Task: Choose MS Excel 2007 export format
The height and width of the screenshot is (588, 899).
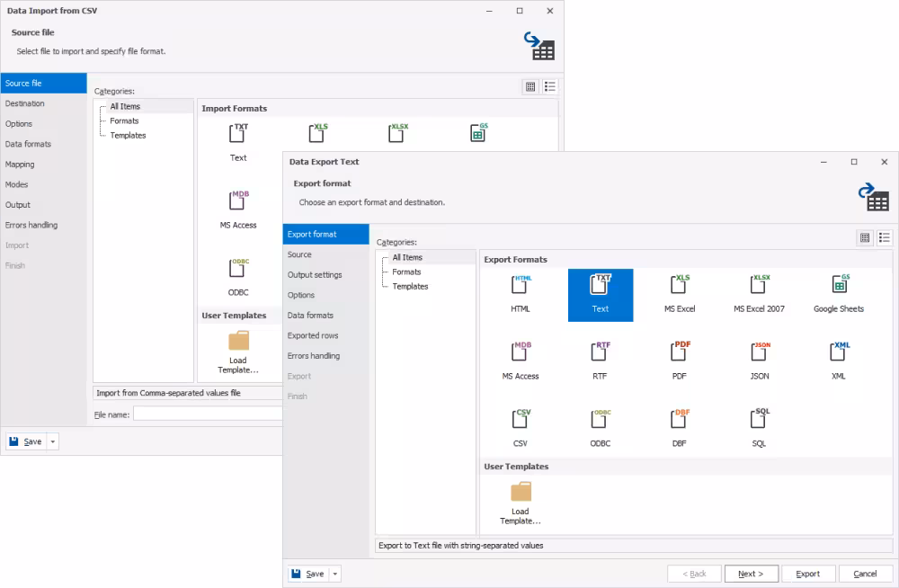Action: 759,294
